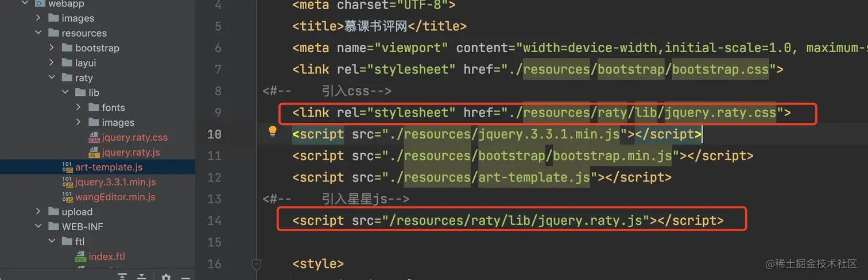The width and height of the screenshot is (868, 280).
Task: Click jquery.raty.js in the line 14 script src
Action: coord(590,221)
